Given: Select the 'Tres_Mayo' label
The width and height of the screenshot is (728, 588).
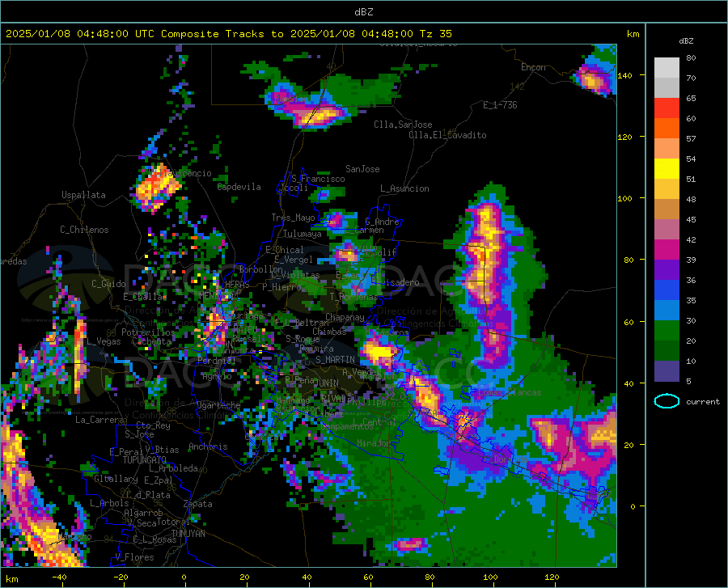Looking at the screenshot, I should [x=293, y=218].
